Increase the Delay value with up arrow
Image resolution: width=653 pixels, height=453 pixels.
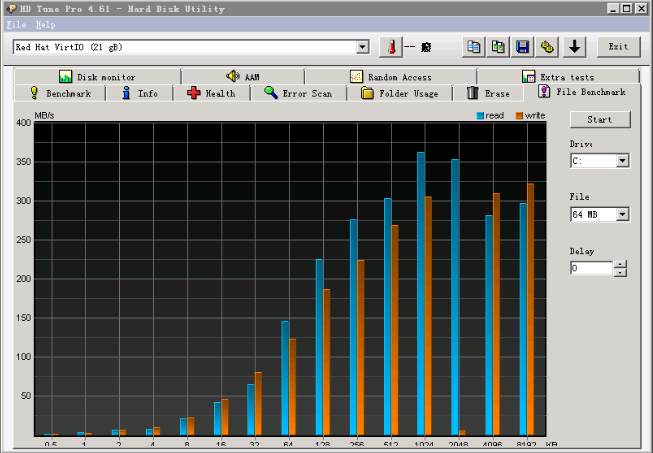click(x=620, y=264)
